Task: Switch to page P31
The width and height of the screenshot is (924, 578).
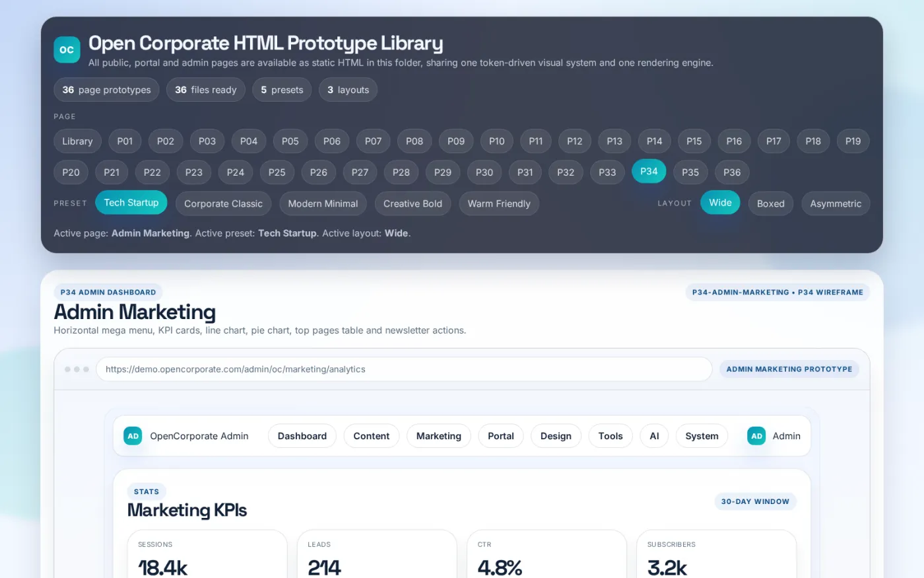Action: [x=525, y=172]
